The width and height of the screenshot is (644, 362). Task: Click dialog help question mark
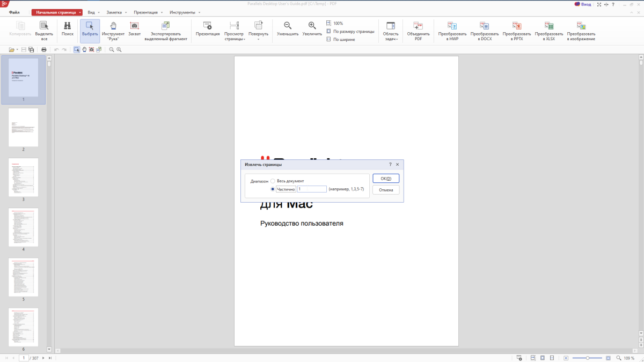pyautogui.click(x=390, y=165)
